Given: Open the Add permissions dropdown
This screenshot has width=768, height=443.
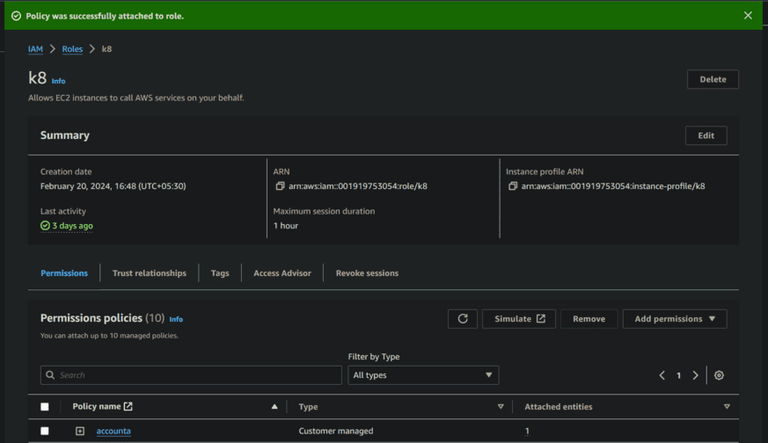Looking at the screenshot, I should (x=674, y=319).
